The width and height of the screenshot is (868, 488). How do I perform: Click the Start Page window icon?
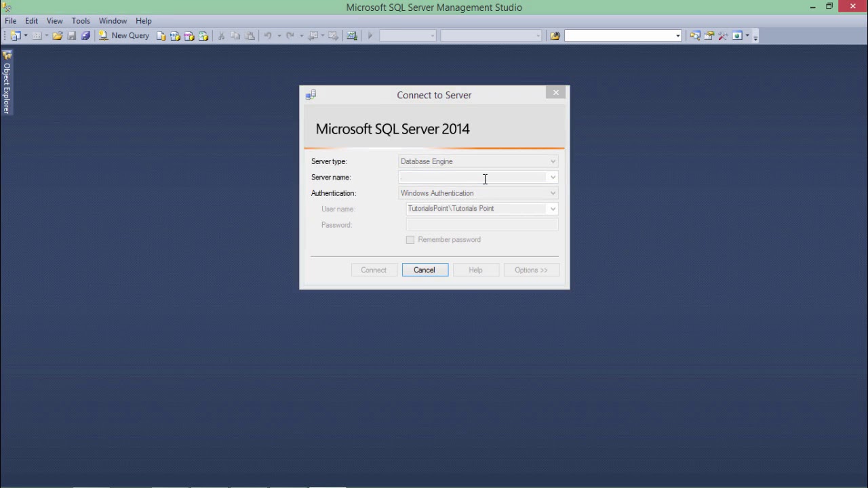pyautogui.click(x=737, y=36)
